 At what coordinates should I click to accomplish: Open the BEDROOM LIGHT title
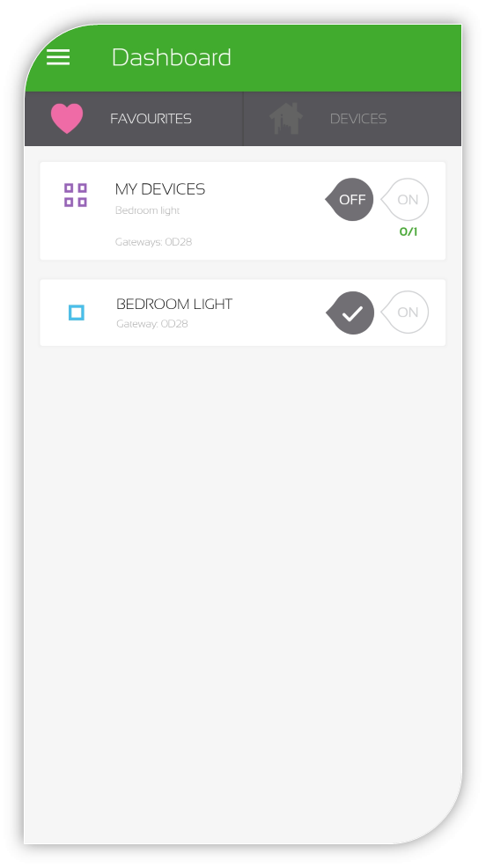tap(174, 304)
